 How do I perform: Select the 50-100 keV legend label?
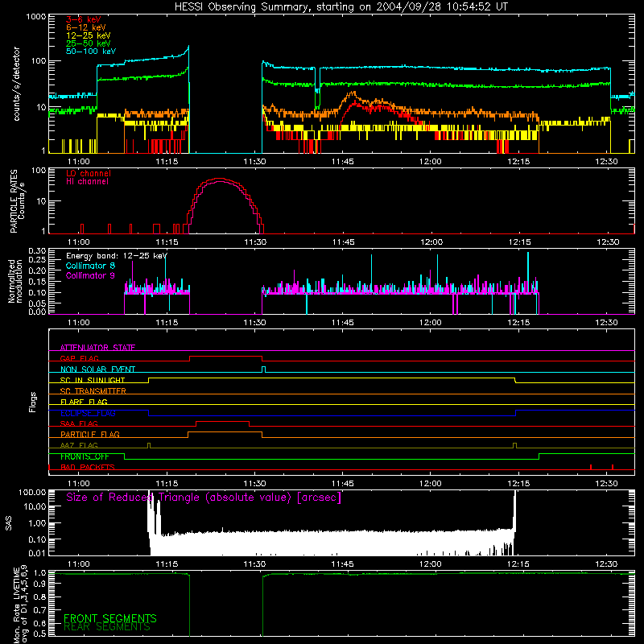[91, 52]
